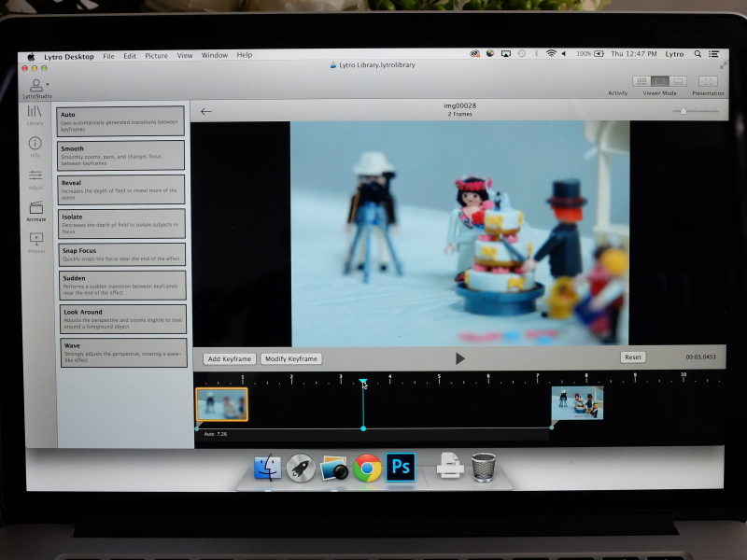Toggle single-image viewer mode
The width and height of the screenshot is (747, 560).
(x=660, y=81)
